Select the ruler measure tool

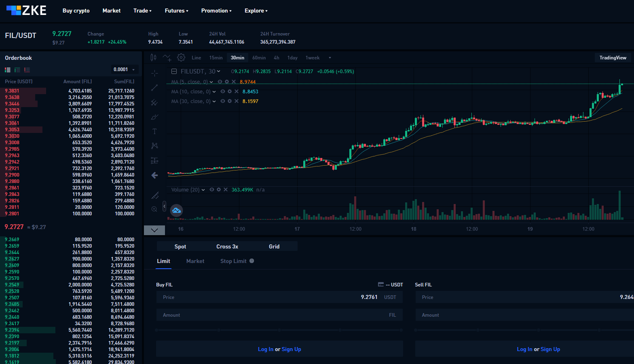point(154,196)
